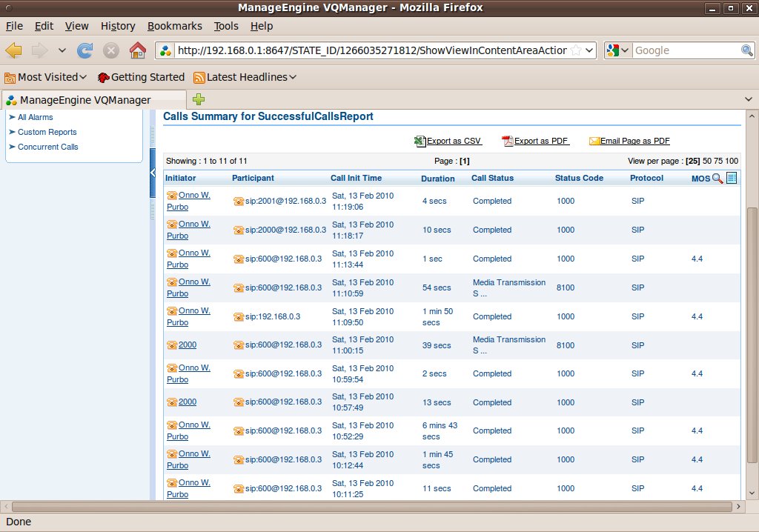Open a new tab with plus icon
The height and width of the screenshot is (532, 759).
coord(199,100)
